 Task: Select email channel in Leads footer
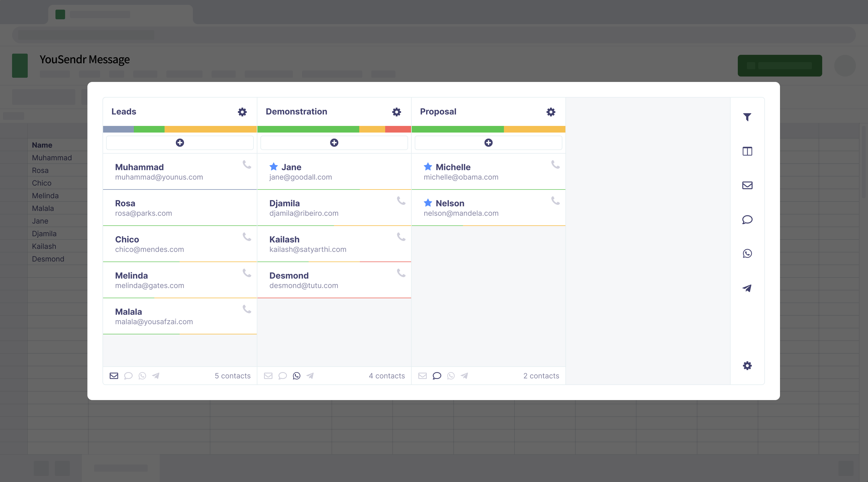click(x=114, y=376)
